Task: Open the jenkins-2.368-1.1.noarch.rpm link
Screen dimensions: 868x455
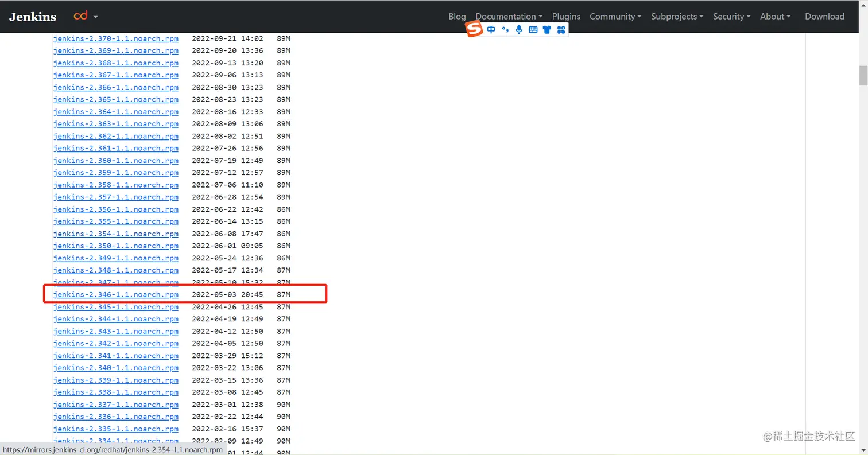Action: pos(116,63)
